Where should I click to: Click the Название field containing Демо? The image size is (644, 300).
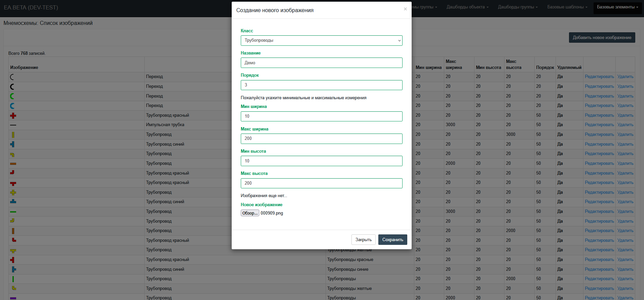(x=321, y=63)
